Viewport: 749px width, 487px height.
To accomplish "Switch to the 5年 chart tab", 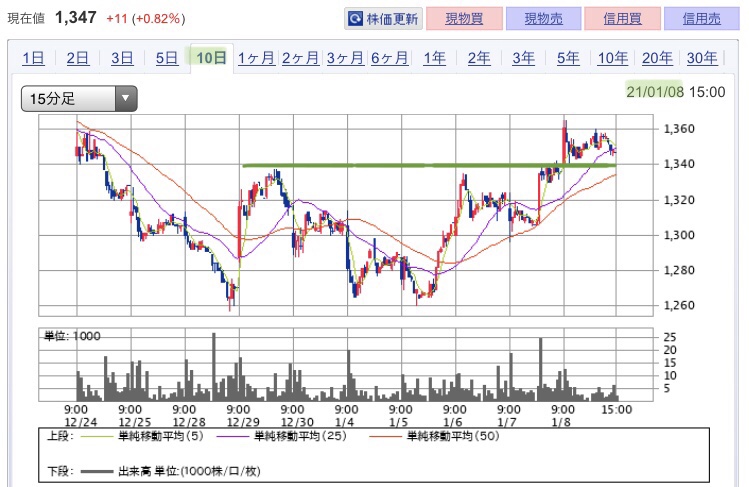I will (568, 58).
